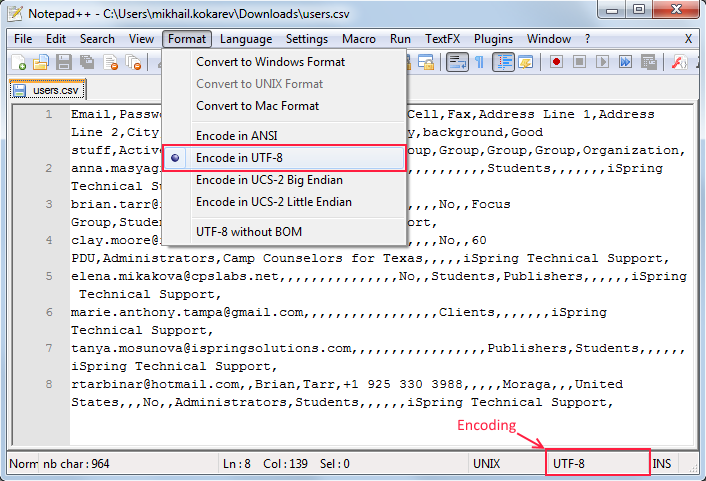Click the window resize grip in status bar corner
The image size is (706, 481).
pos(692,468)
